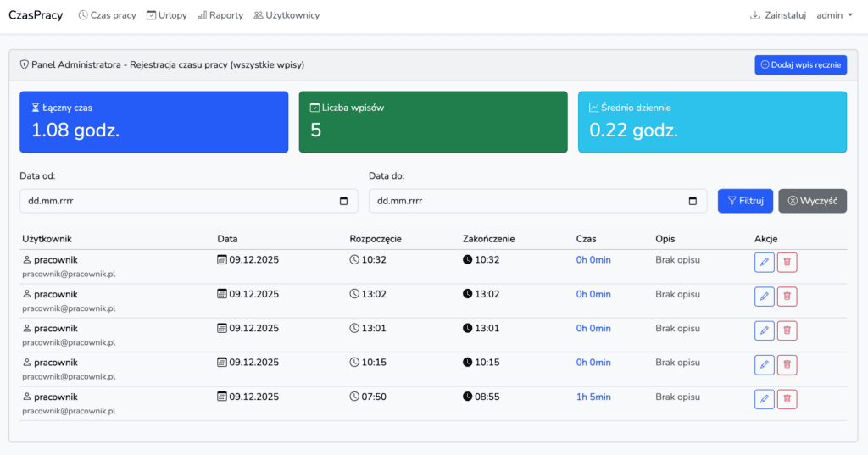This screenshot has height=455, width=868.
Task: Open calendar picker icon in Data od field
Action: (x=343, y=201)
